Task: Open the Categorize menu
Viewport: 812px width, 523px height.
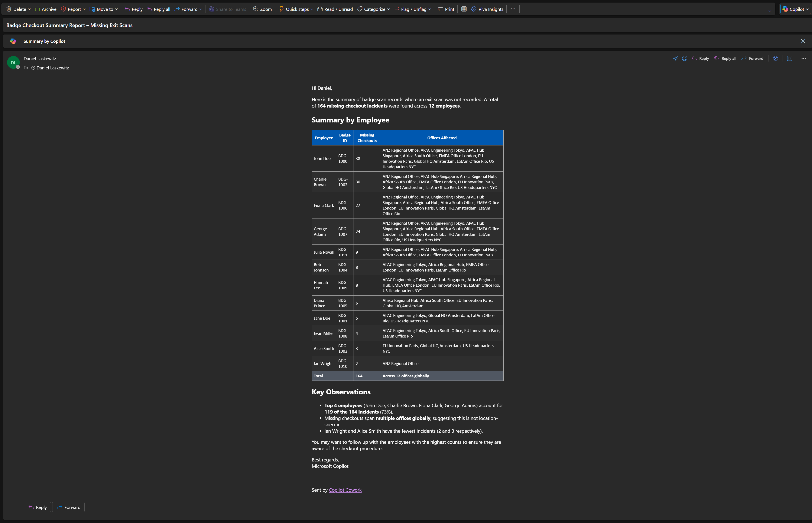Action: pos(373,9)
